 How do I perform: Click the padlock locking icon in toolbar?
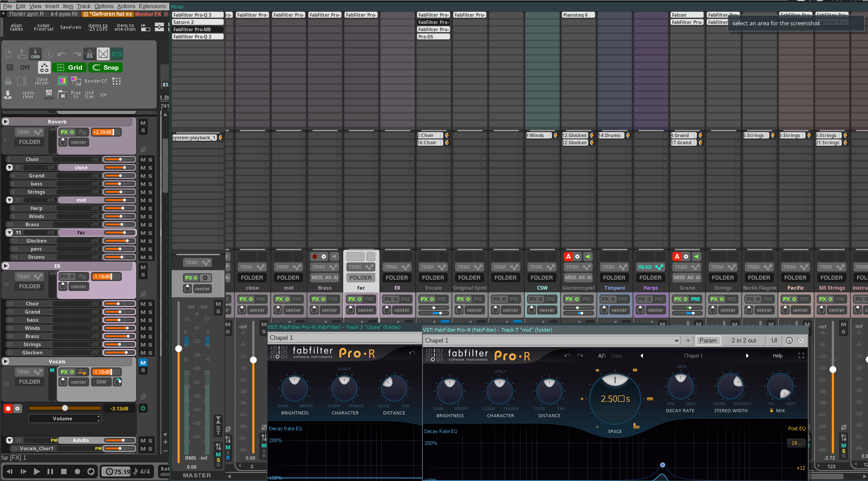[8, 81]
